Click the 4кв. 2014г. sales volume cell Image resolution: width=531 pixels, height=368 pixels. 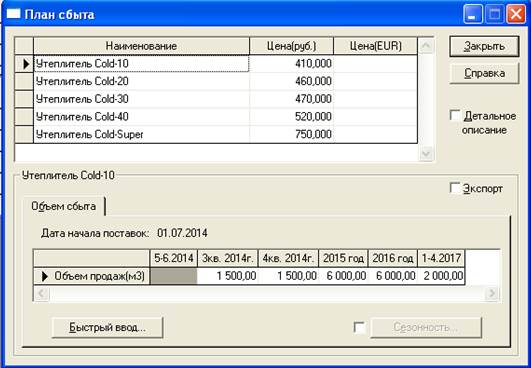288,276
